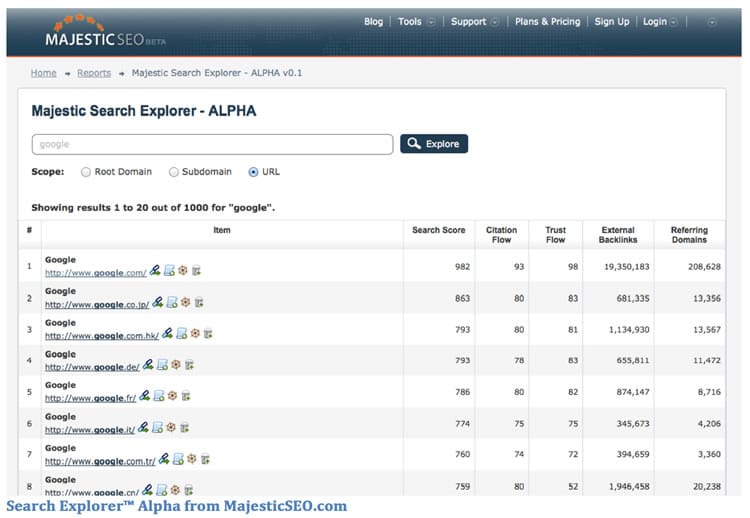This screenshot has height=518, width=750.
Task: Click the orange wheel icon beside google.com.hk
Action: point(195,333)
